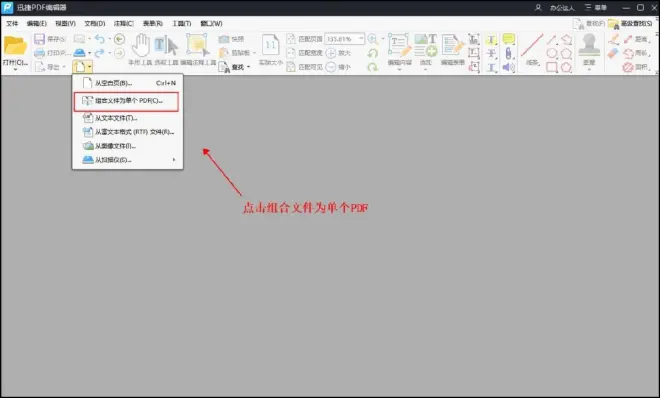Select the stamp tool icon
The image size is (660, 398).
[x=589, y=45]
